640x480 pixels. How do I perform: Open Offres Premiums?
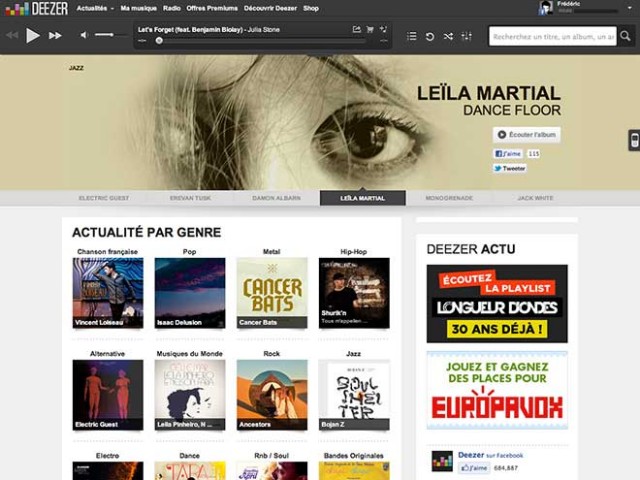point(212,8)
